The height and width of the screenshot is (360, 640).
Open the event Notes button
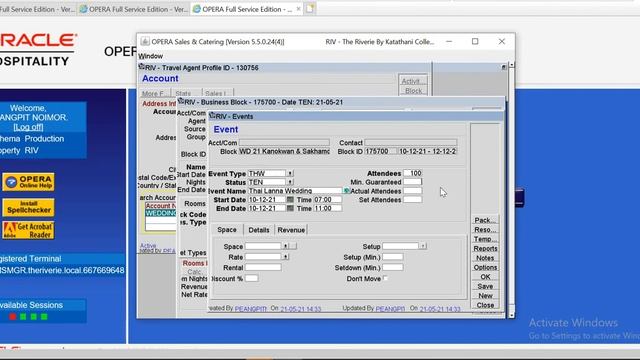[x=485, y=258]
